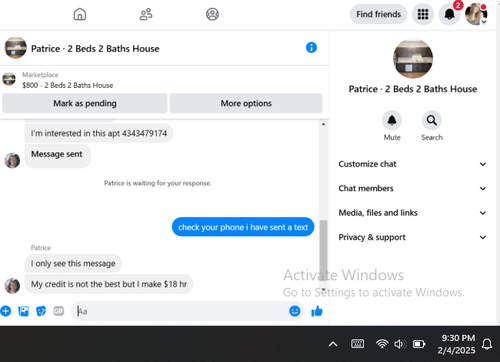Click the blue conversation info icon
The width and height of the screenshot is (500, 362).
[311, 48]
